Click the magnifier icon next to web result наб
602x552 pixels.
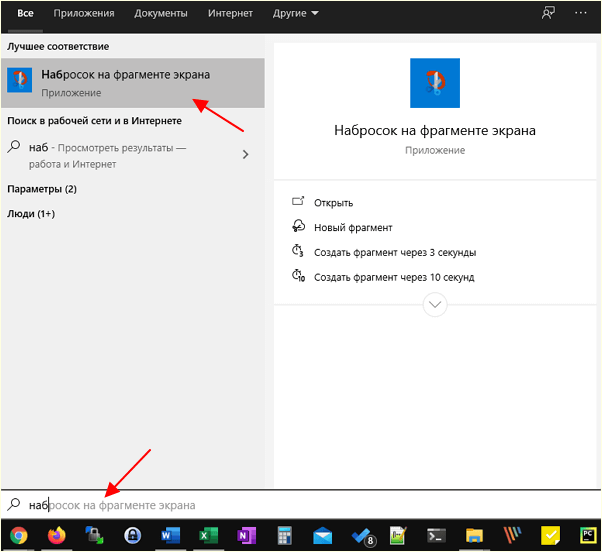[14, 147]
